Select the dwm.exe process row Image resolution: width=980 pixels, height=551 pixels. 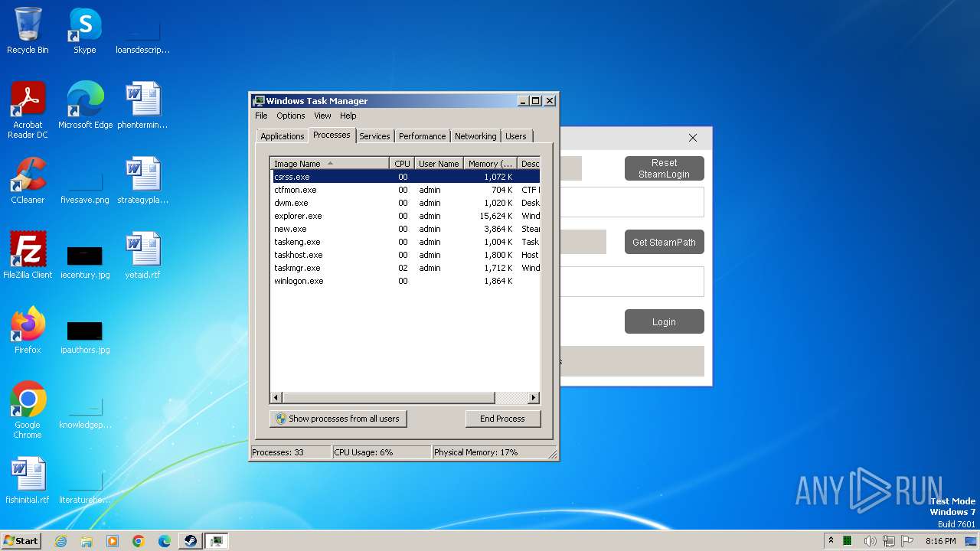point(406,203)
